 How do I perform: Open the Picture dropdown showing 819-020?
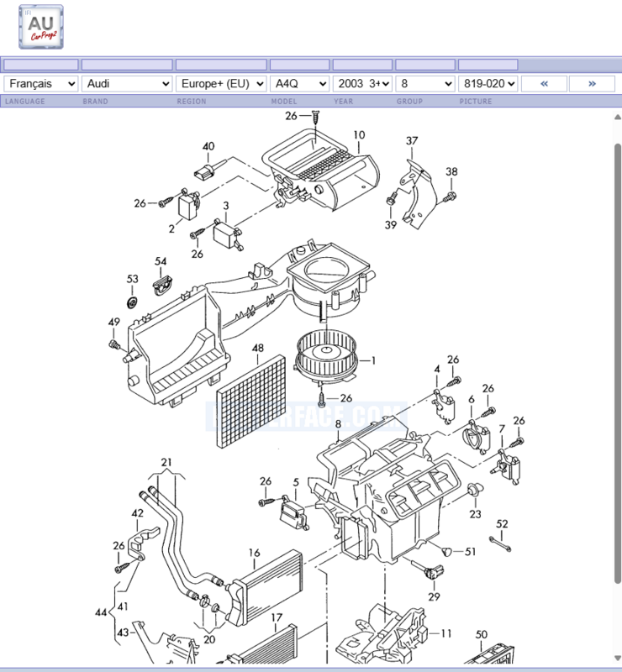coord(488,83)
